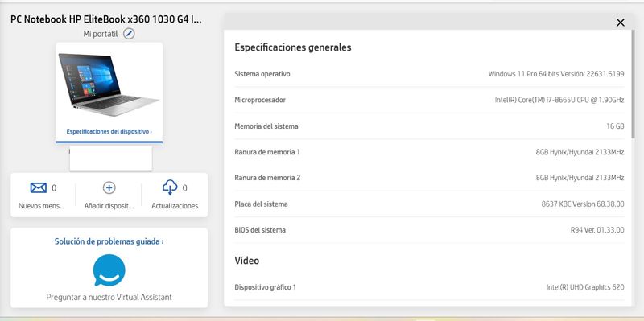Close the specifications panel with the X
Viewport: 644px width, 321px height.
tap(620, 23)
